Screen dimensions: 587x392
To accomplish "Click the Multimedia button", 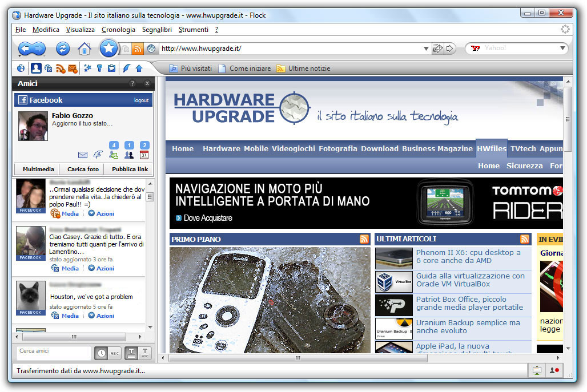I will (38, 169).
